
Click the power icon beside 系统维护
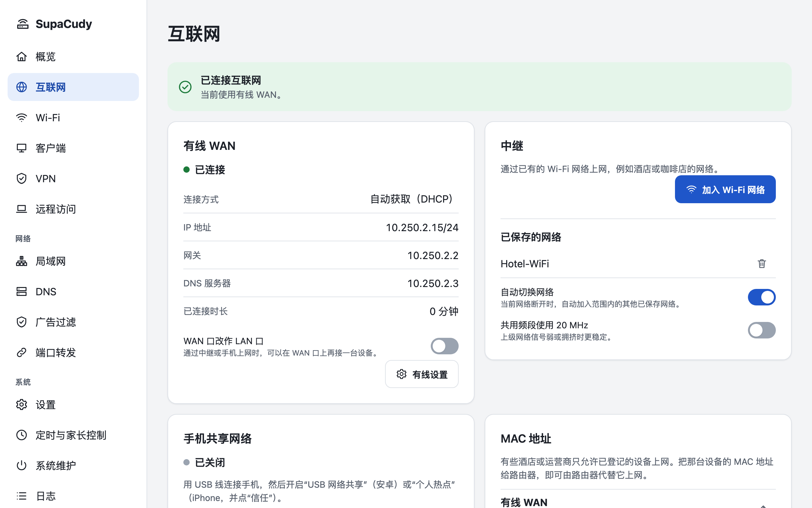click(x=22, y=465)
